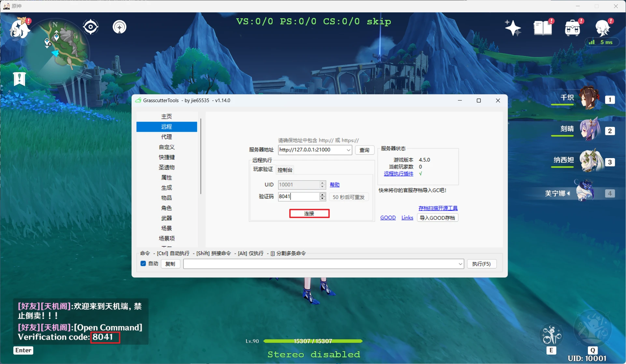
Task: Click the sidebar vertical scrollbar
Action: point(201,156)
